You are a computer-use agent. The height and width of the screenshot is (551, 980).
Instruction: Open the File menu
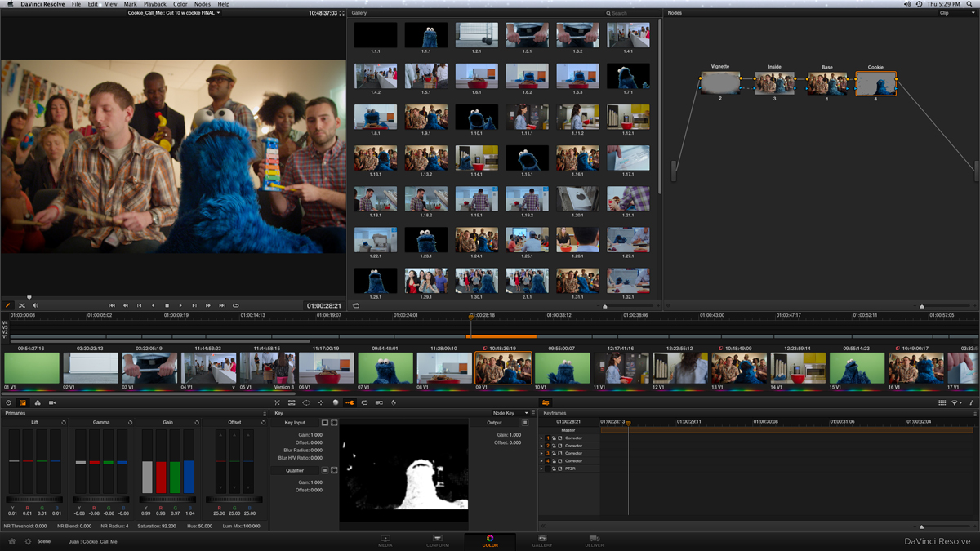(76, 4)
